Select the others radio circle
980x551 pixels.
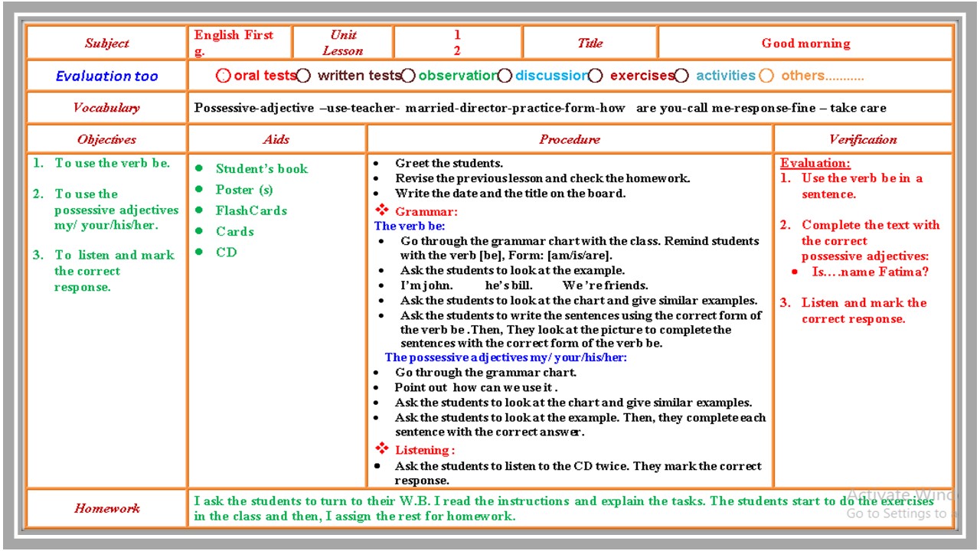tap(766, 76)
